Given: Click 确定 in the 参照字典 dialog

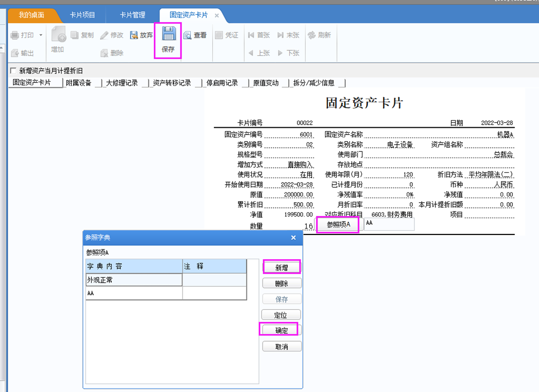Looking at the screenshot, I should (282, 330).
